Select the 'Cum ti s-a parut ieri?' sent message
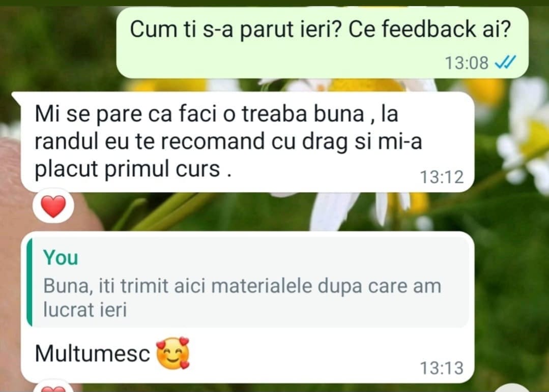Image resolution: width=549 pixels, height=392 pixels. pyautogui.click(x=322, y=42)
